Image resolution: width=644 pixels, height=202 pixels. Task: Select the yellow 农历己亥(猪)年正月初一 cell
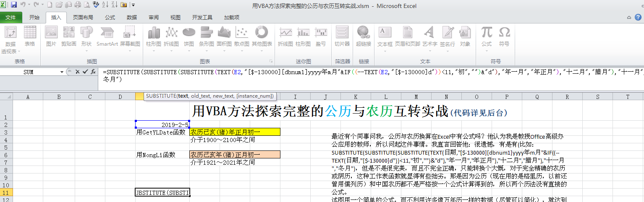[x=235, y=132]
